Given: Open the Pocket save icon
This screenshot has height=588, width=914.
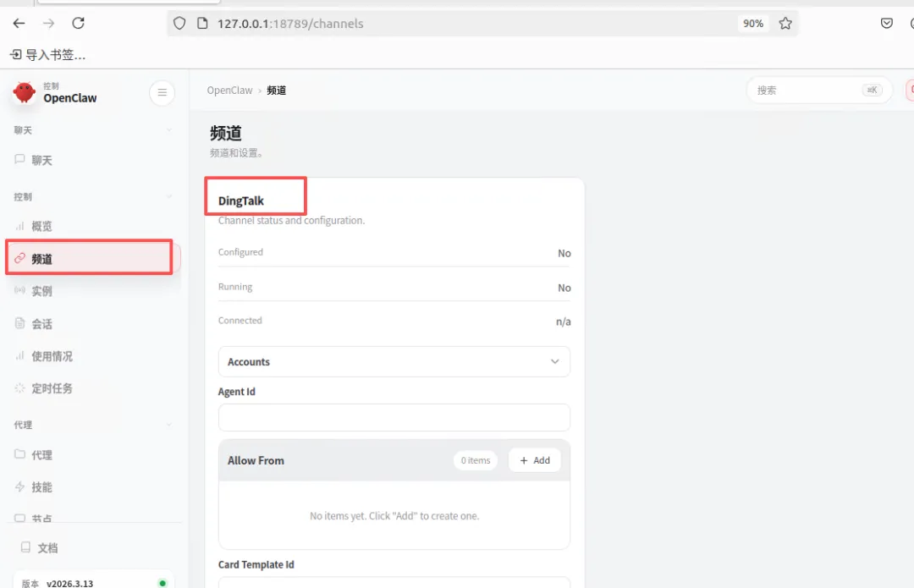Looking at the screenshot, I should click(887, 24).
